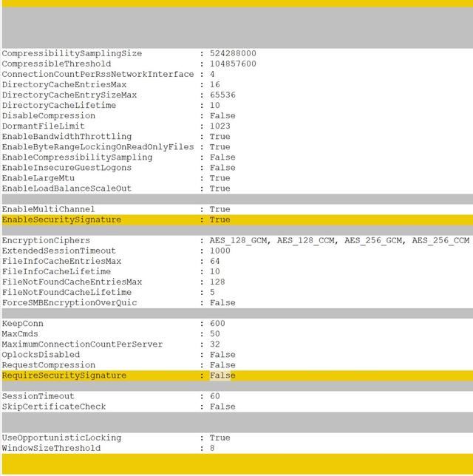
Task: Click the highlighted RequireSecuritySignature setting name
Action: (x=64, y=376)
